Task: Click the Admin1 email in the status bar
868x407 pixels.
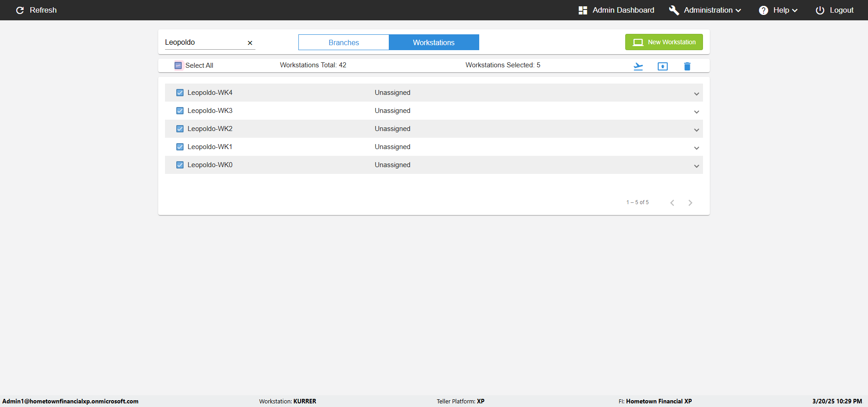Action: coord(71,401)
